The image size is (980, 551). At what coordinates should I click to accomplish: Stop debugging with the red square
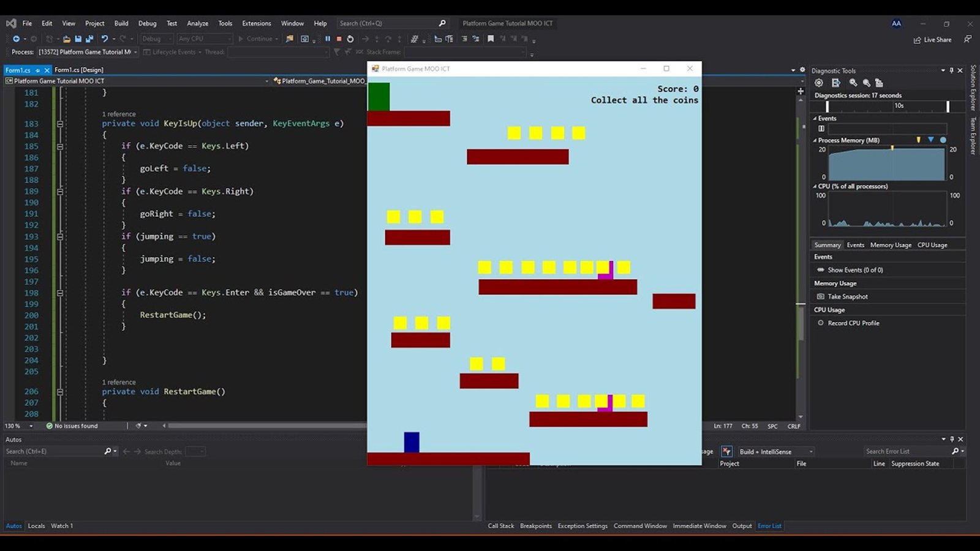[339, 39]
